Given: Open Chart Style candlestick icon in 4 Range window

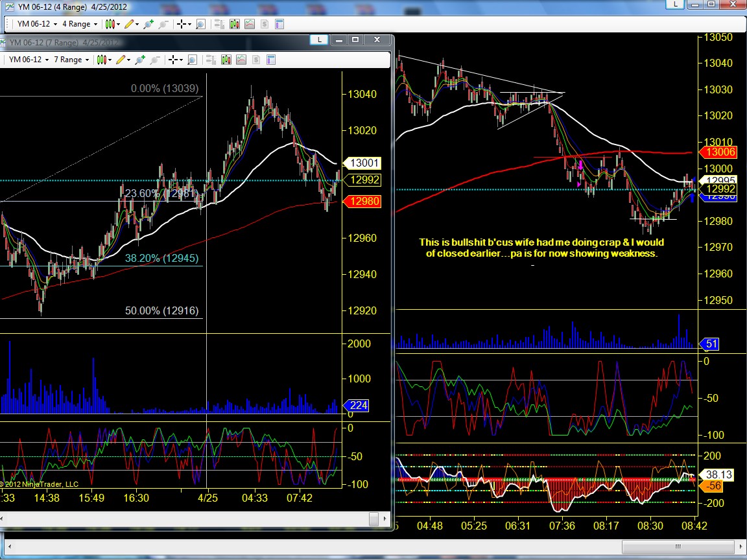Looking at the screenshot, I should [x=110, y=24].
